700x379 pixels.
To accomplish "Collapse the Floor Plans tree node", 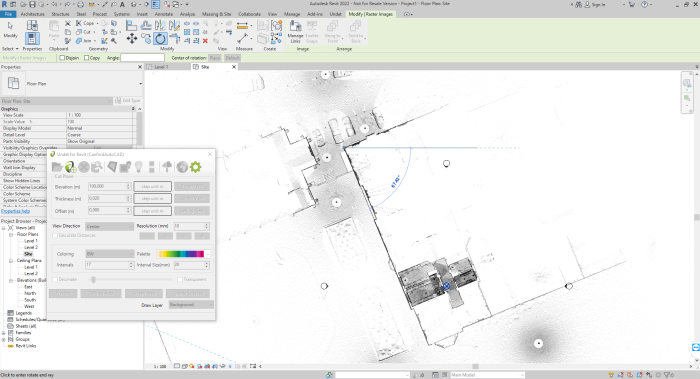I will click(11, 234).
